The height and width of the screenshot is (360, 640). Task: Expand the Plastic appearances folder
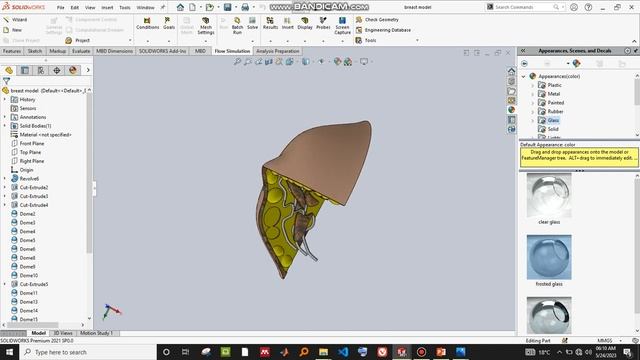(533, 85)
